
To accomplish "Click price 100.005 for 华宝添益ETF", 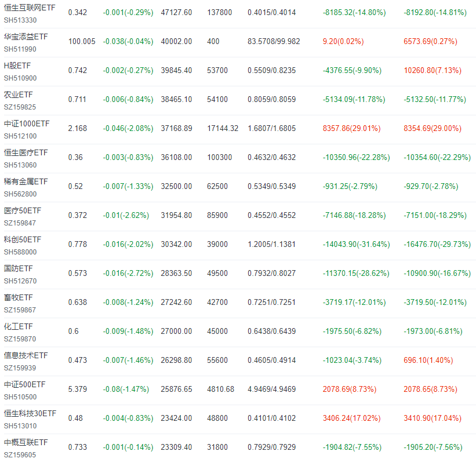I will point(82,41).
